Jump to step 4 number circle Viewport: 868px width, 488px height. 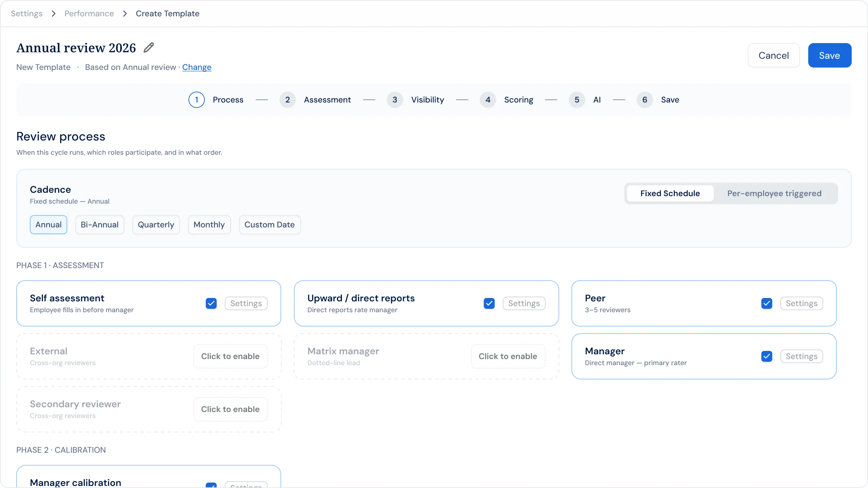point(488,100)
